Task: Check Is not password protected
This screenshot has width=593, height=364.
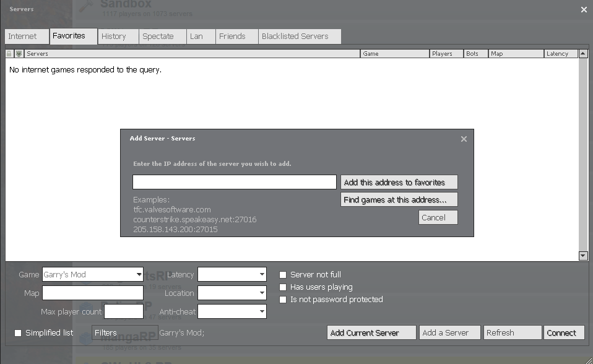Action: (283, 300)
